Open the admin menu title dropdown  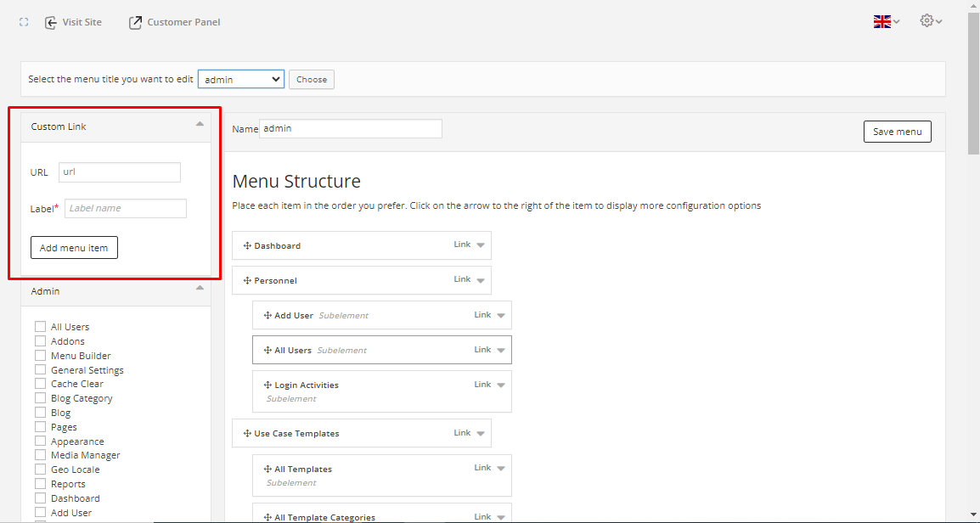click(241, 79)
